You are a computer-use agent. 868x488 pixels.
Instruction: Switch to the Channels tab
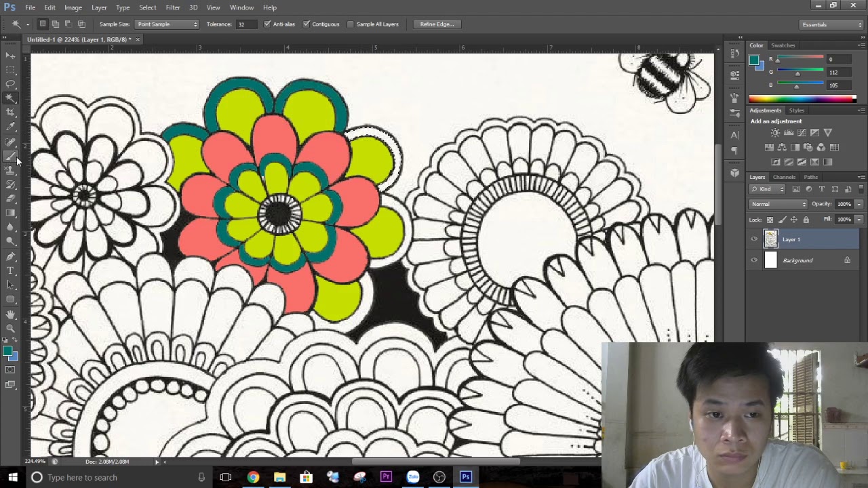point(785,177)
